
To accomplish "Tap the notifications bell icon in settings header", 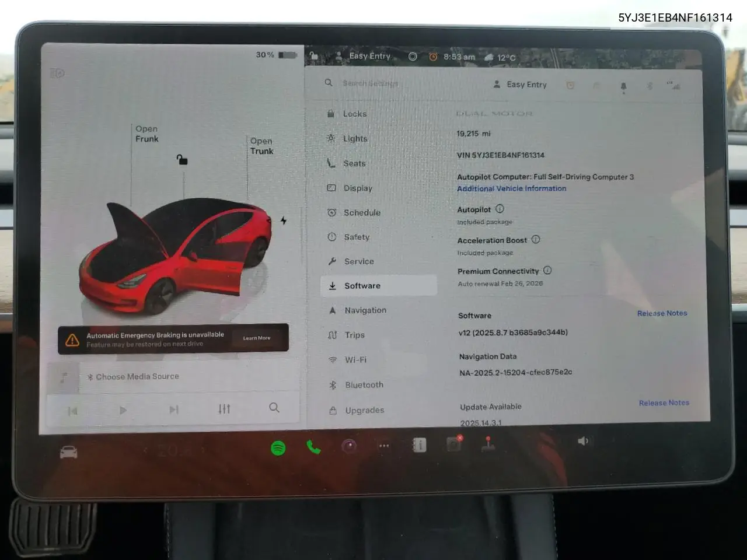I will click(x=623, y=86).
